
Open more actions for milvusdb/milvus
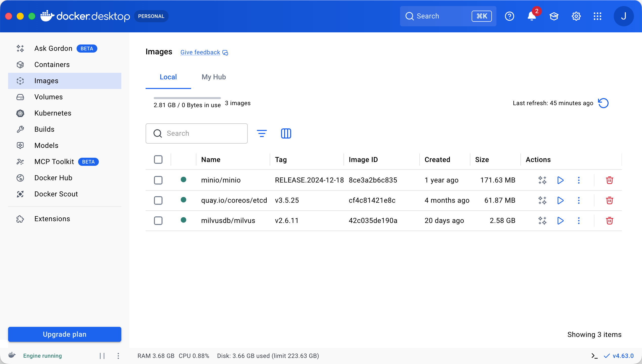click(579, 221)
